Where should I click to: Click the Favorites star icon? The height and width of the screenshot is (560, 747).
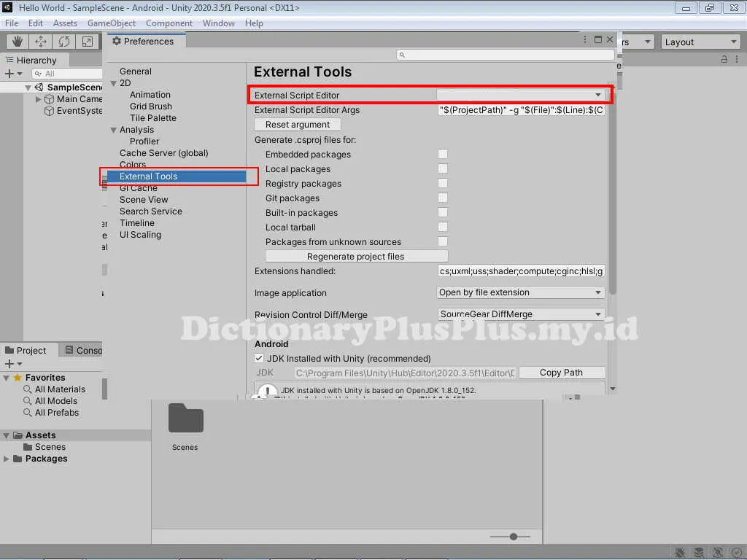coord(18,377)
